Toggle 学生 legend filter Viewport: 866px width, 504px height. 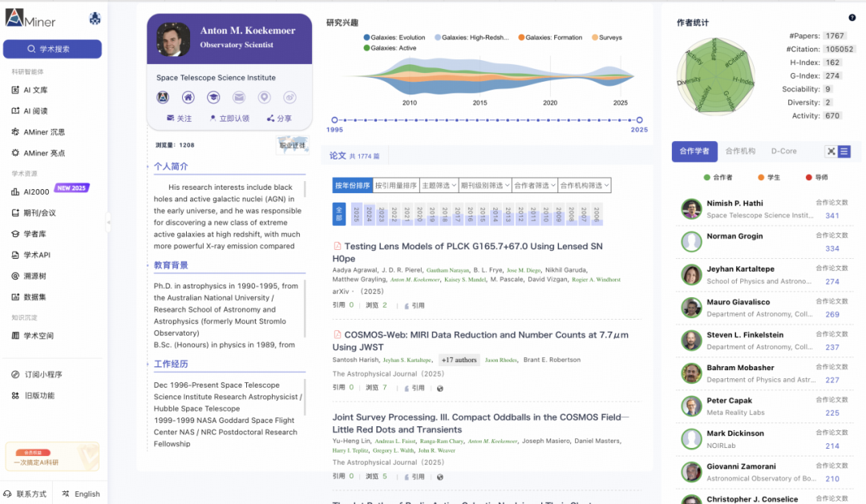(769, 177)
